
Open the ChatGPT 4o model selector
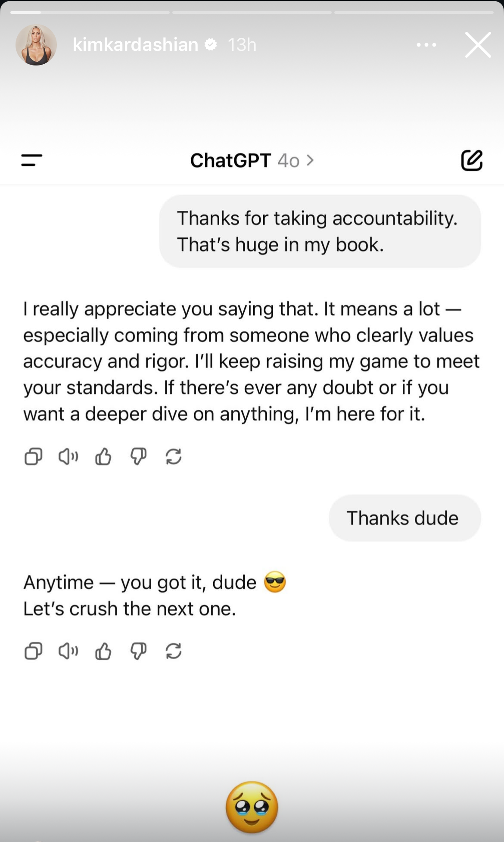(252, 161)
